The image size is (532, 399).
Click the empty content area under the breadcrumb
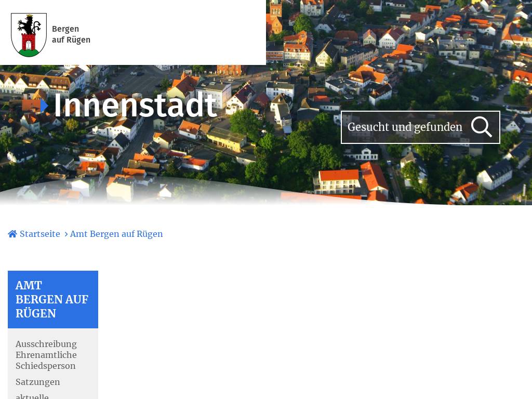point(312,322)
